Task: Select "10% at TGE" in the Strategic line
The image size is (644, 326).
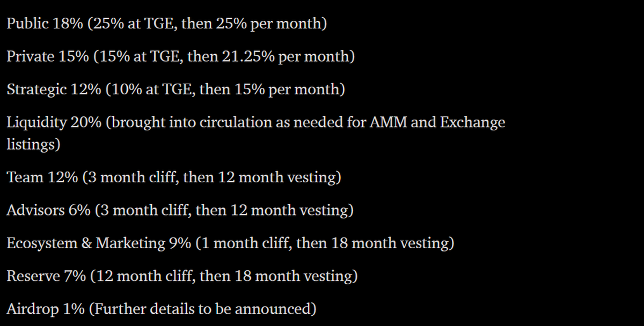Action: click(x=150, y=89)
